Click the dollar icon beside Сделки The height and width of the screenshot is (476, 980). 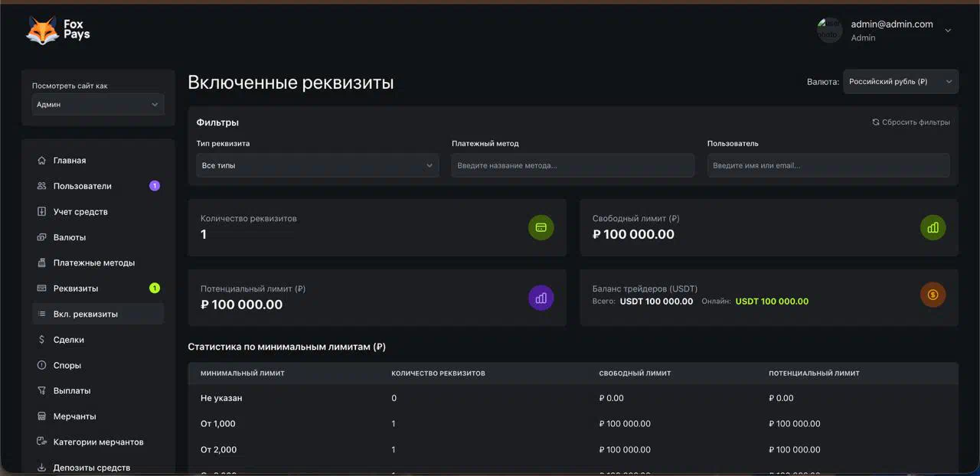pyautogui.click(x=41, y=340)
